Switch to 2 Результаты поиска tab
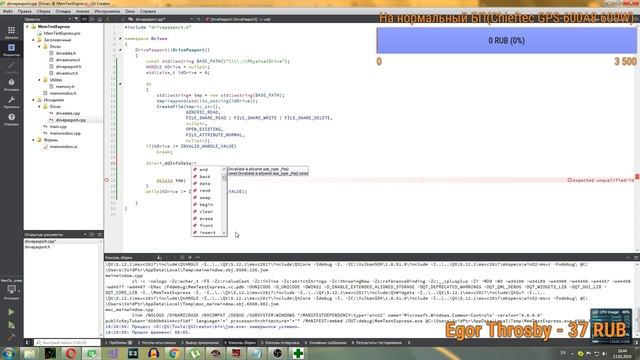Image resolution: width=640 pixels, height=360 pixels. pyautogui.click(x=156, y=343)
